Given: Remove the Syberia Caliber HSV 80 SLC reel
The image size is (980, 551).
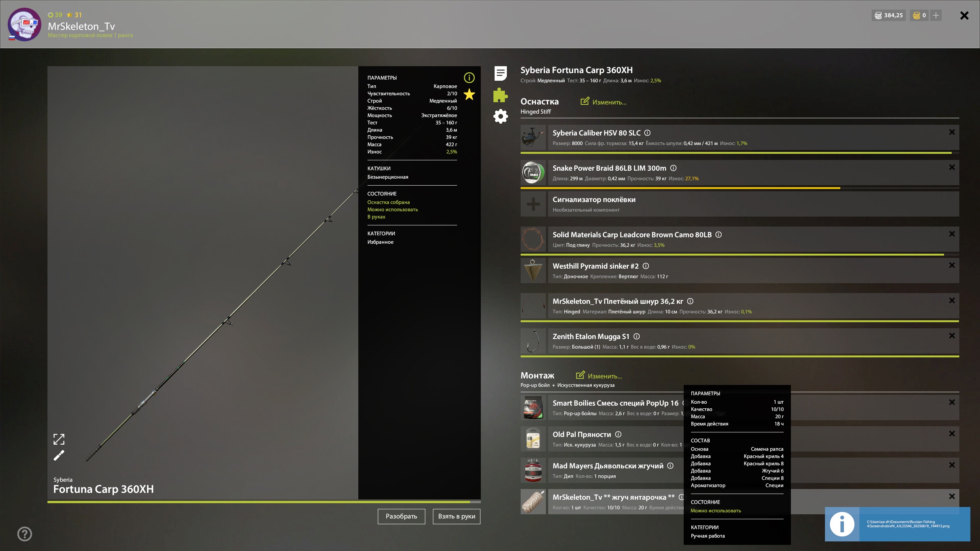Looking at the screenshot, I should click(x=952, y=132).
